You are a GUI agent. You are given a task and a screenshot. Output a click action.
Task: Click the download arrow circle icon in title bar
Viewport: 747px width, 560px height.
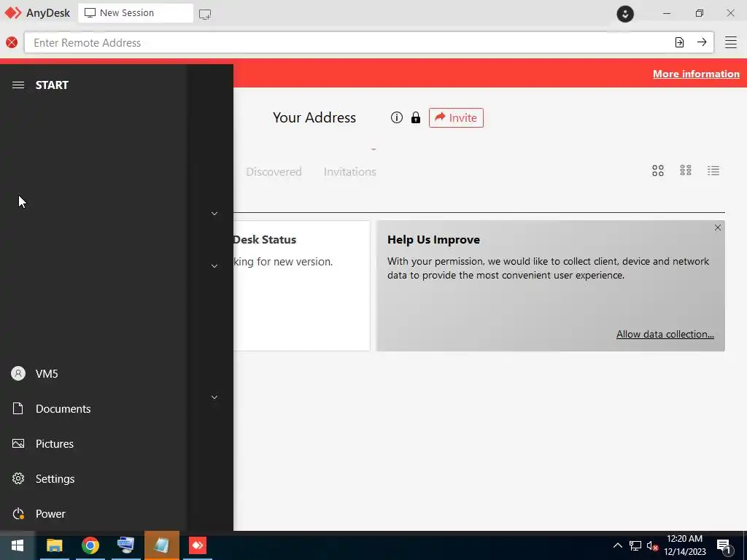click(x=625, y=14)
